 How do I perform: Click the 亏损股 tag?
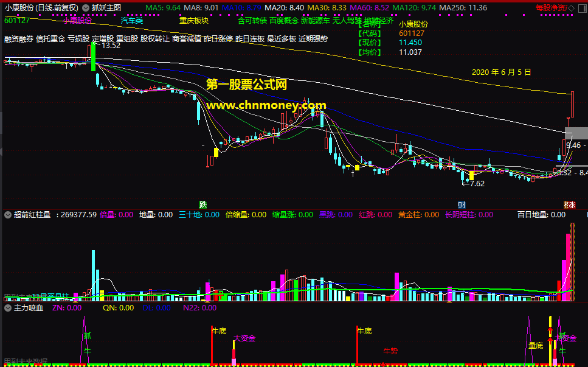tap(79, 39)
